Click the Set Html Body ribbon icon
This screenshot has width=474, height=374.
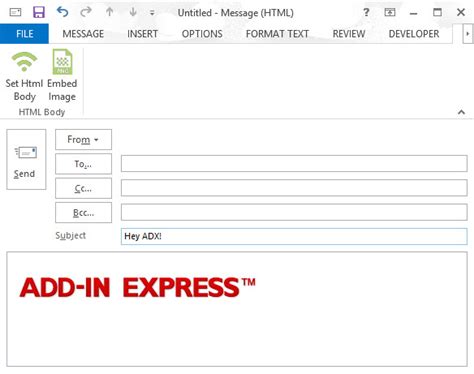click(24, 62)
